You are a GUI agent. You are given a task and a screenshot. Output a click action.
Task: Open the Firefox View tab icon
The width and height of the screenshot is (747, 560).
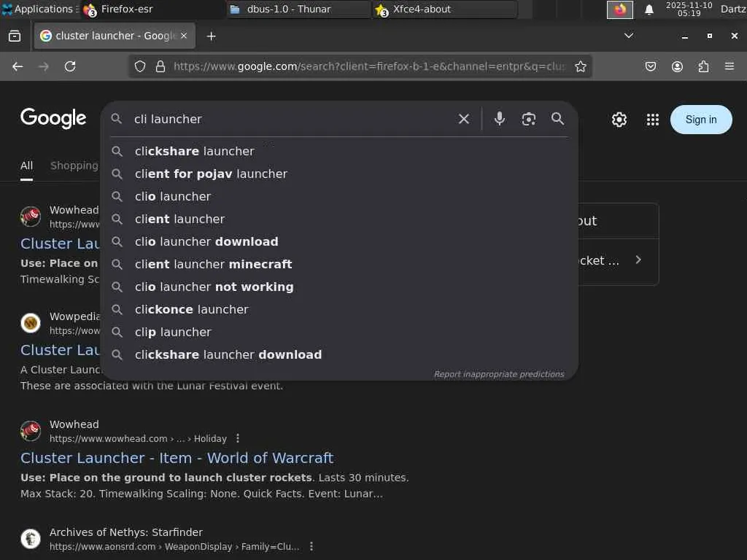[x=15, y=36]
